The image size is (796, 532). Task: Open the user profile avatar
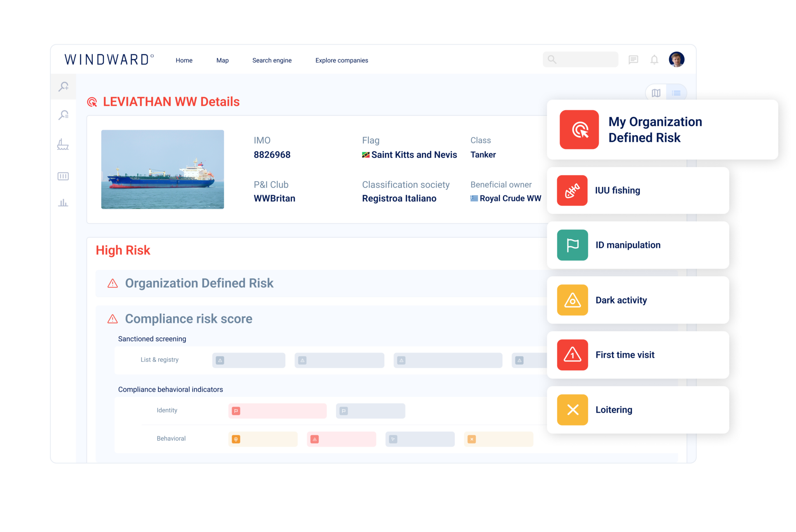pyautogui.click(x=676, y=59)
